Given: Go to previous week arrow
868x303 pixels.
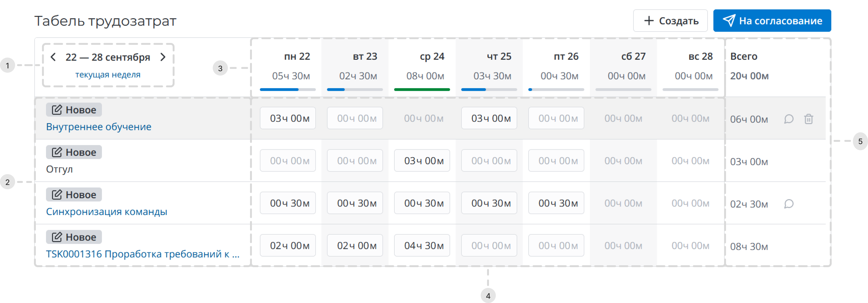Looking at the screenshot, I should (x=53, y=57).
